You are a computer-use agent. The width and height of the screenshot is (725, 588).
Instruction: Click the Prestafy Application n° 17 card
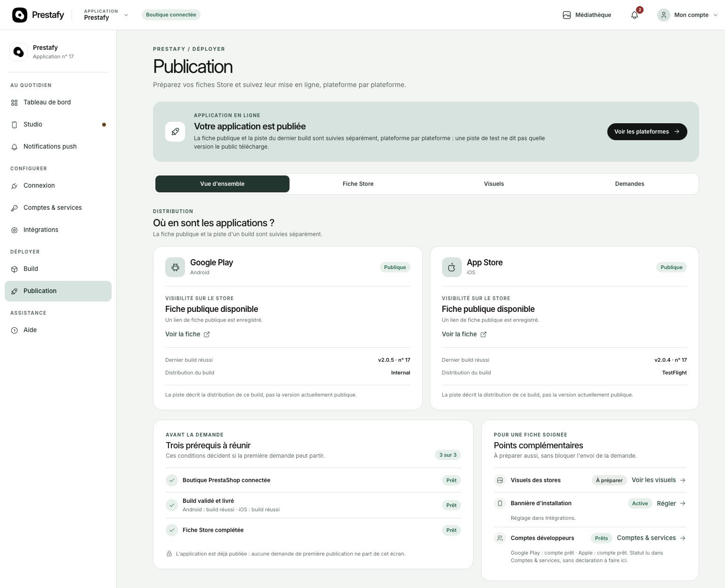(x=58, y=52)
